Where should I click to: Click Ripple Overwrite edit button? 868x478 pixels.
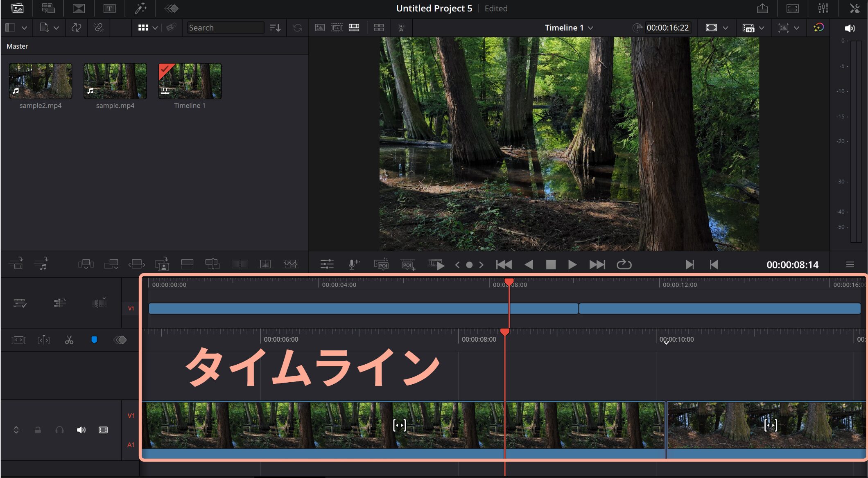[x=137, y=264]
